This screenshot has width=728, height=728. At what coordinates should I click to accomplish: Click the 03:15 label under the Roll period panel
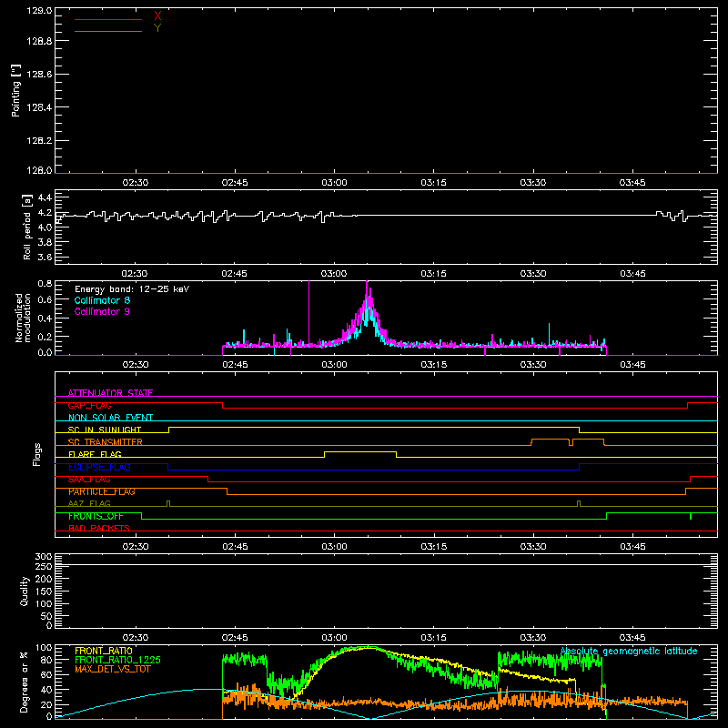click(434, 274)
